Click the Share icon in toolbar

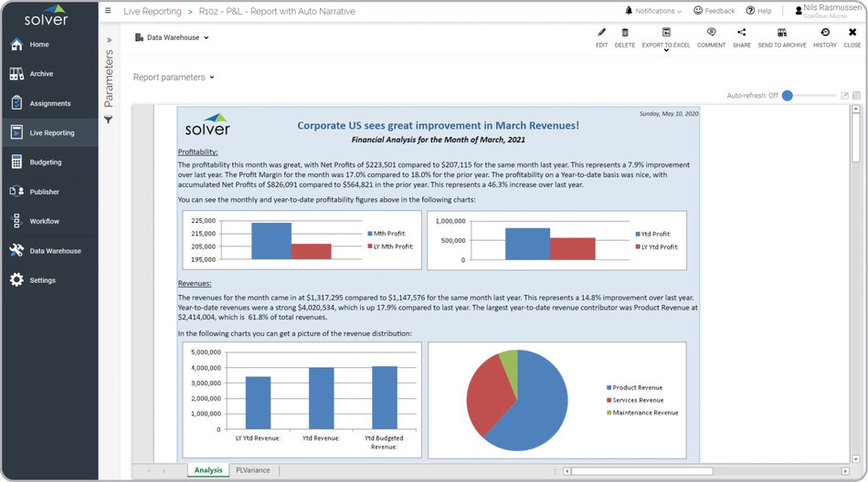click(741, 33)
